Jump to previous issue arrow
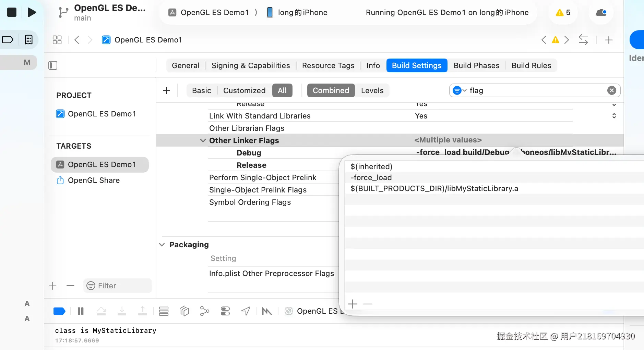This screenshot has width=644, height=350. 544,40
